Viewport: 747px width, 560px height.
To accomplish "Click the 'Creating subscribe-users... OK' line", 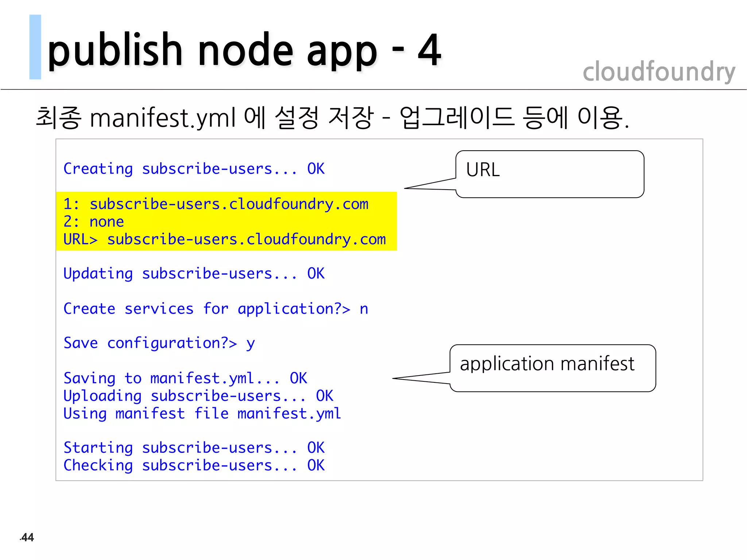I will tap(194, 169).
